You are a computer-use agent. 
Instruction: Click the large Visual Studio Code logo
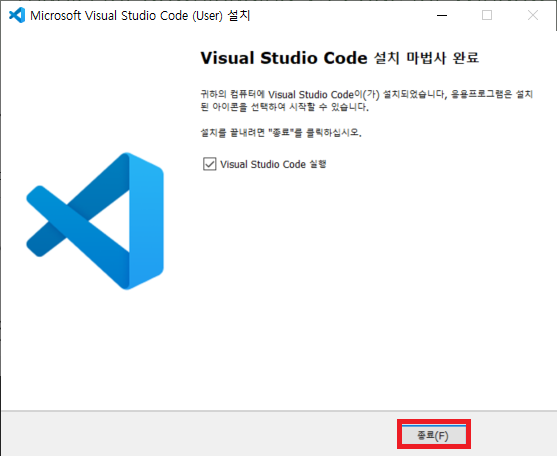(95, 221)
